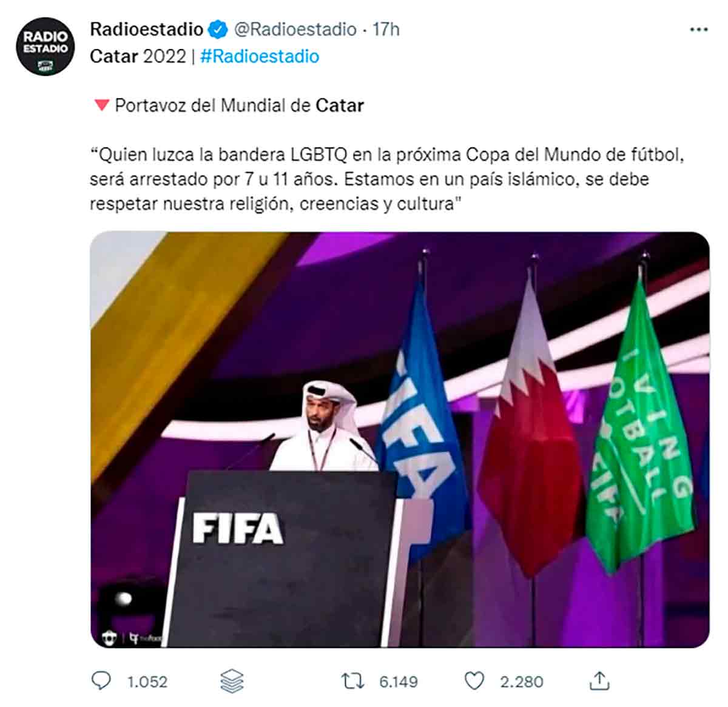The width and height of the screenshot is (728, 707).
Task: Click the retweet arrows icon
Action: pyautogui.click(x=352, y=682)
